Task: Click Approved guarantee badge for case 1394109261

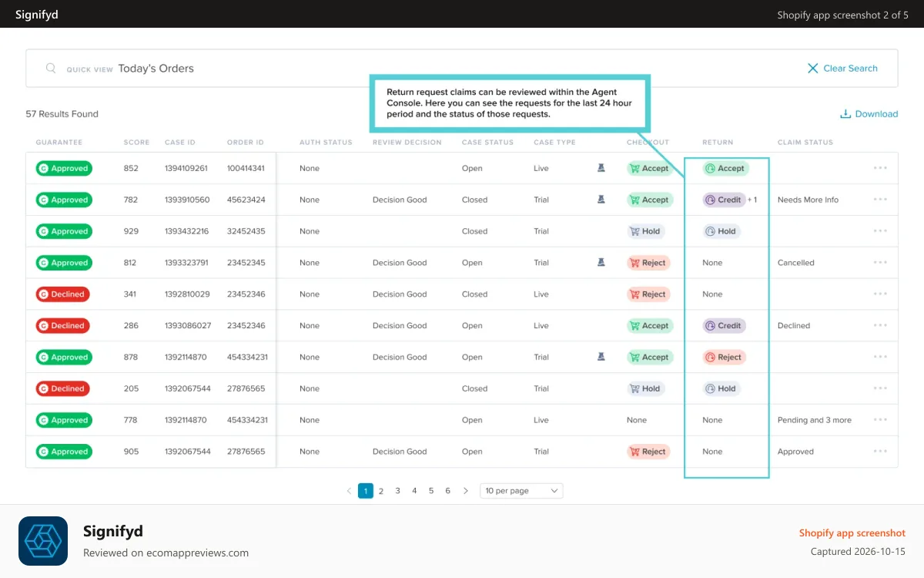Action: [x=64, y=168]
